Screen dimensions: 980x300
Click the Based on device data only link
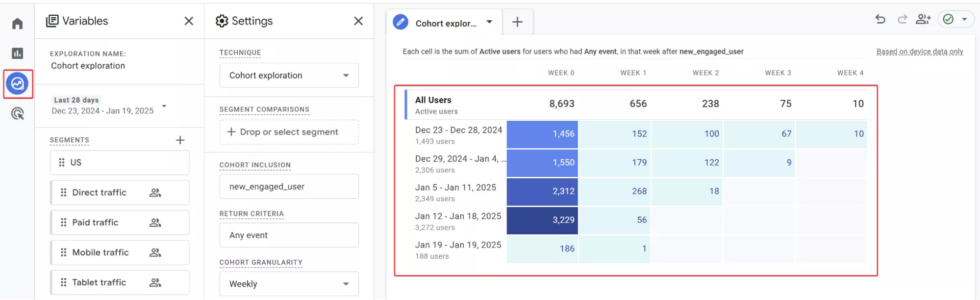tap(920, 52)
